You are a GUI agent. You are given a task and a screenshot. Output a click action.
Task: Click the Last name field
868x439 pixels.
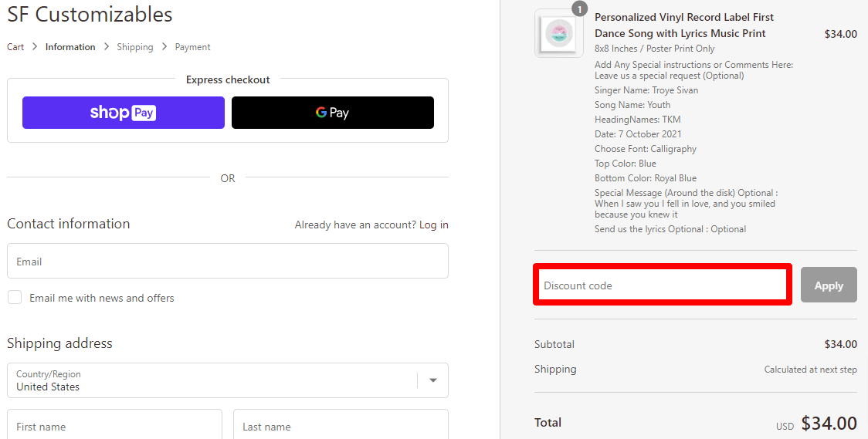click(341, 427)
